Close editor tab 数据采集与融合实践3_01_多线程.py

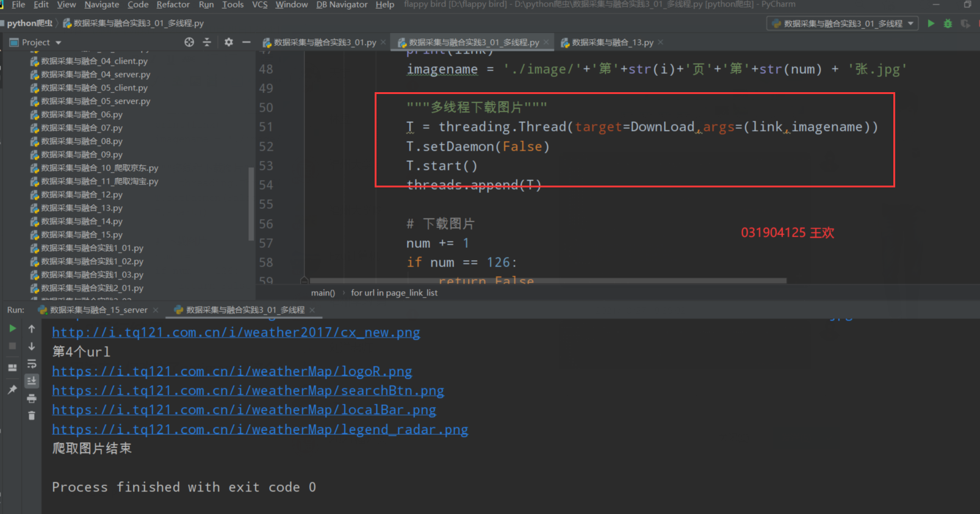[546, 42]
